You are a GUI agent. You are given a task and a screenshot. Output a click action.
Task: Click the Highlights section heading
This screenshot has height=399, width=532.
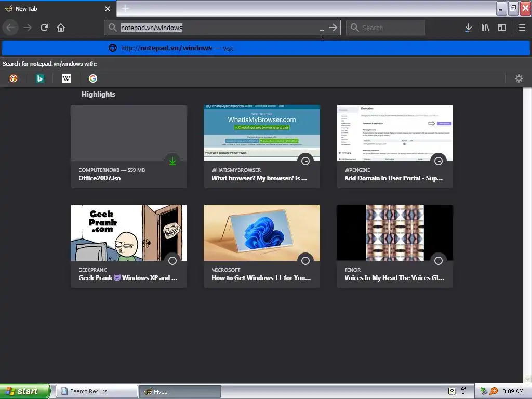point(98,95)
